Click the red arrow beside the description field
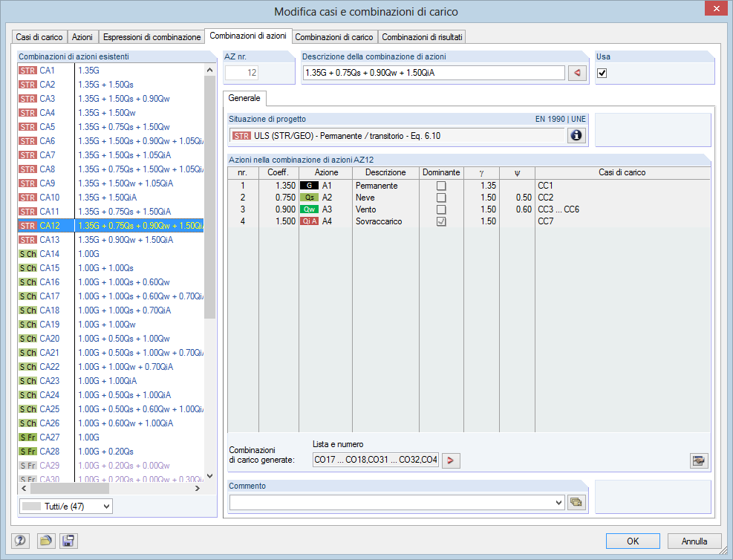The width and height of the screenshot is (733, 560). [x=577, y=73]
